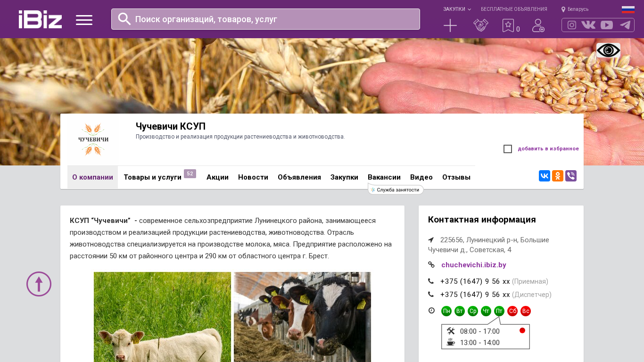Open chuchevichi.ibiz.by website link
This screenshot has height=362, width=644.
(474, 265)
